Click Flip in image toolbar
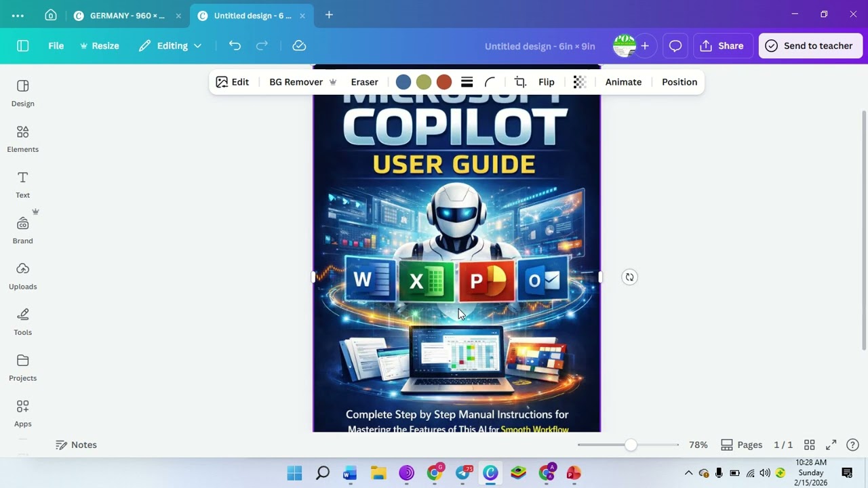The width and height of the screenshot is (868, 488). click(x=547, y=82)
